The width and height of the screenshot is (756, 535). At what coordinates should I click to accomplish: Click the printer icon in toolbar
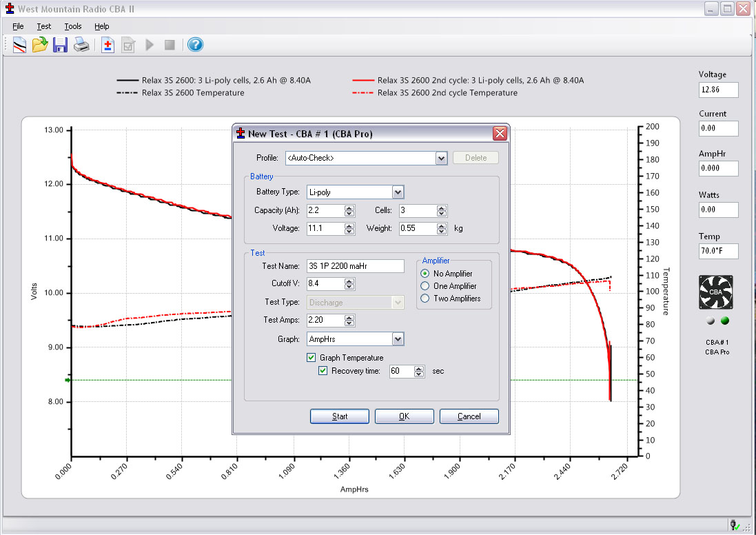(x=82, y=46)
